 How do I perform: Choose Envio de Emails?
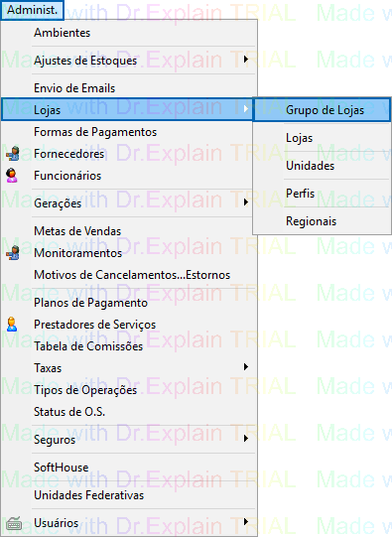(x=129, y=88)
